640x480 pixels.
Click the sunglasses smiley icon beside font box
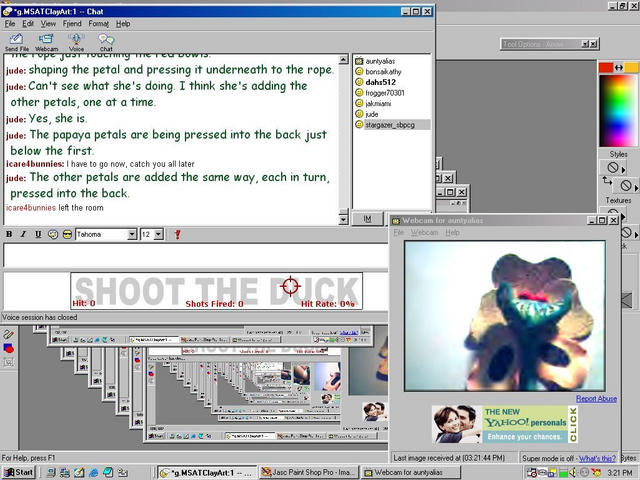[67, 234]
